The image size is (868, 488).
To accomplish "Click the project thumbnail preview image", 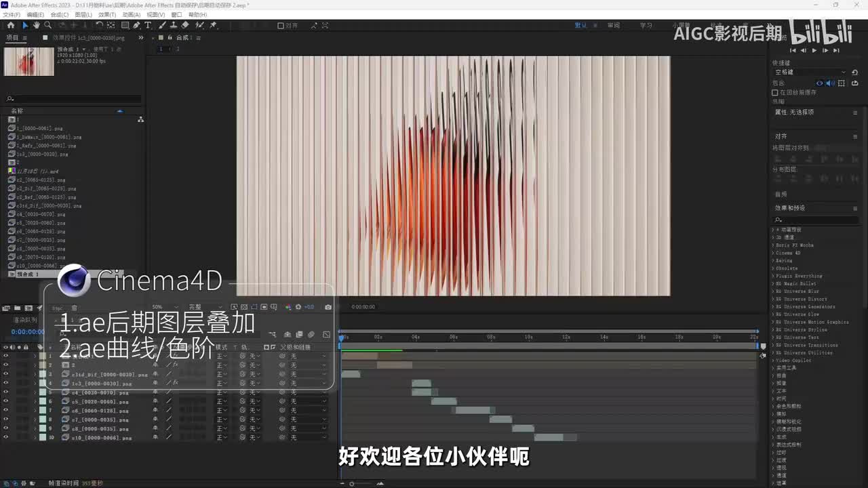I will tap(28, 61).
